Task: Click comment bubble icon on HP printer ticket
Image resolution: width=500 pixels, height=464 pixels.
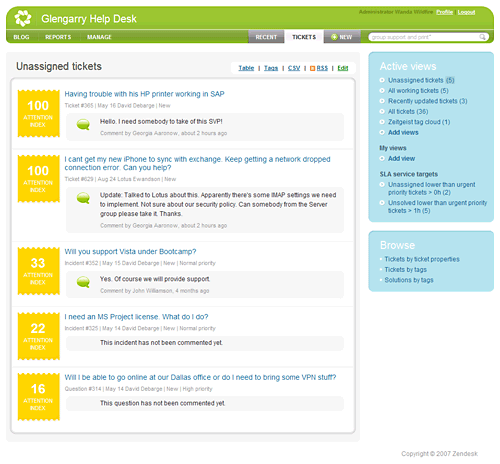Action: (x=83, y=125)
